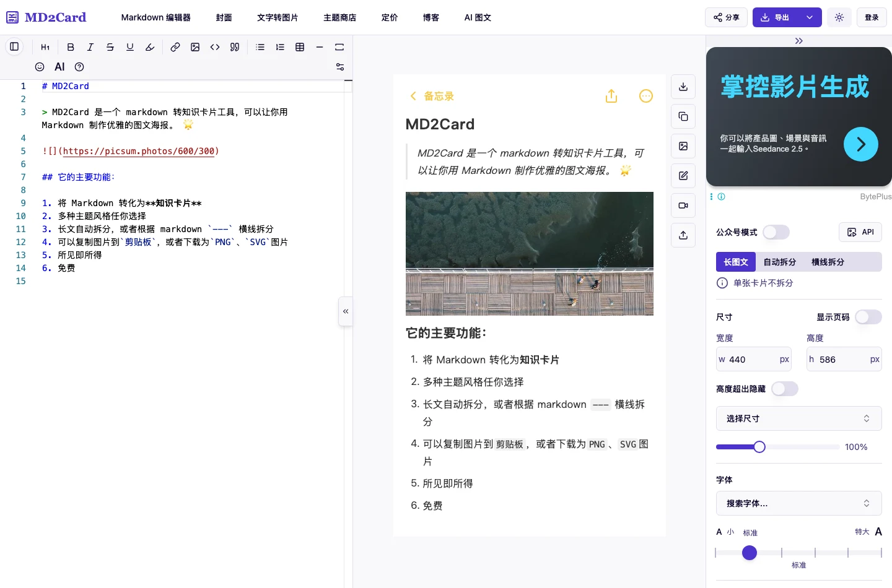Open the editor help icon
892x588 pixels.
[x=79, y=67]
